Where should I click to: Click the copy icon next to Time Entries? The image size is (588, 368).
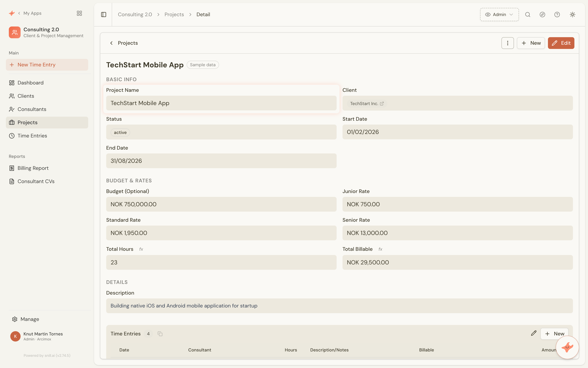click(160, 334)
